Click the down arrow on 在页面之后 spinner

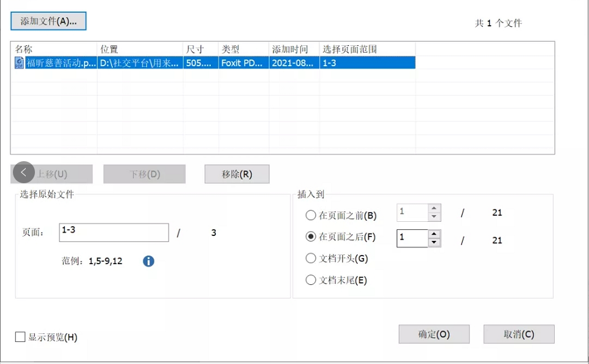(435, 243)
